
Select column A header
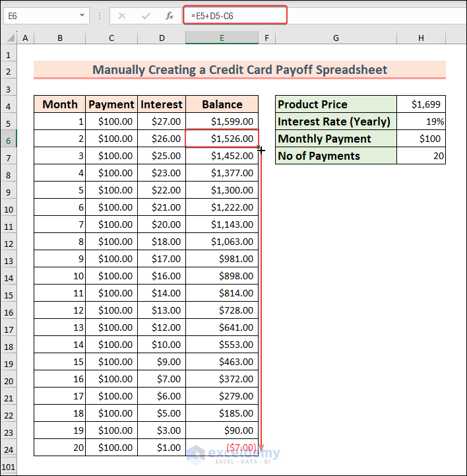click(x=25, y=38)
